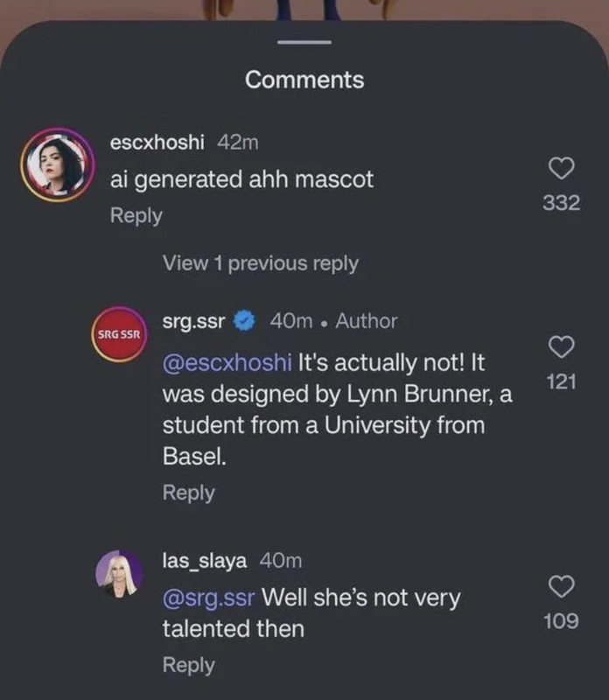Screen dimensions: 609x700
Task: Open the srg.ssr username link
Action: pyautogui.click(x=193, y=321)
